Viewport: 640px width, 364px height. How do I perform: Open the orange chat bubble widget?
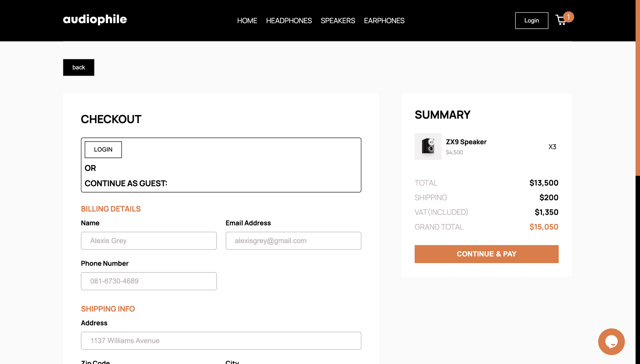pos(611,342)
